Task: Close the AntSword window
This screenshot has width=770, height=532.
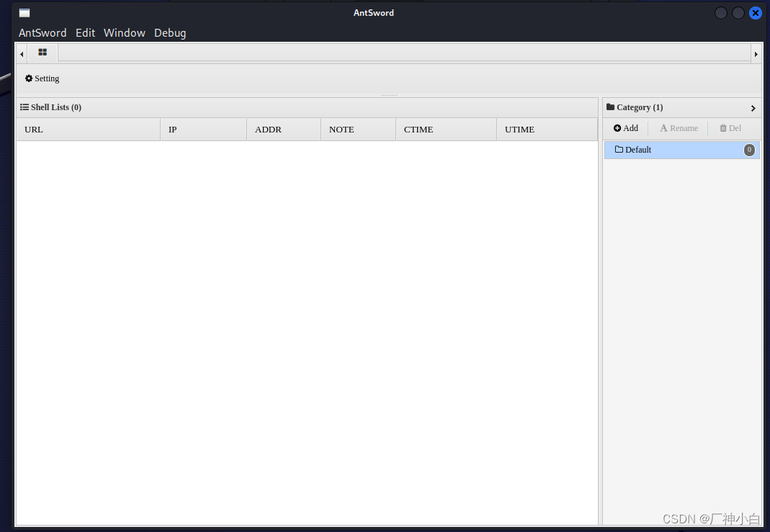Action: pos(756,13)
